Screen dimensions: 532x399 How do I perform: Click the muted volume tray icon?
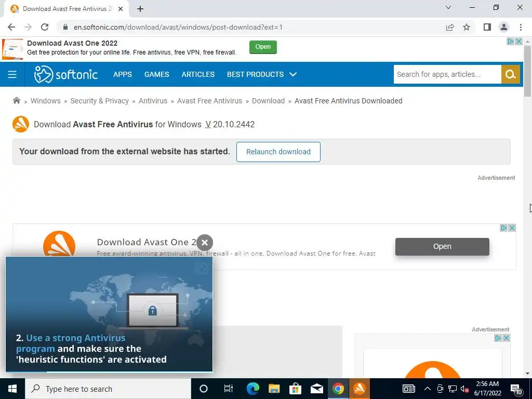pyautogui.click(x=465, y=389)
